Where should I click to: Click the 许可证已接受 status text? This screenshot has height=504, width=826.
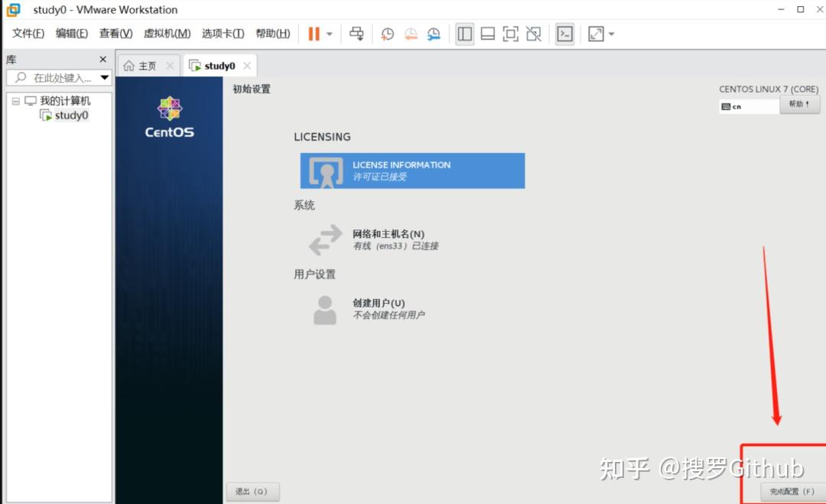(379, 177)
